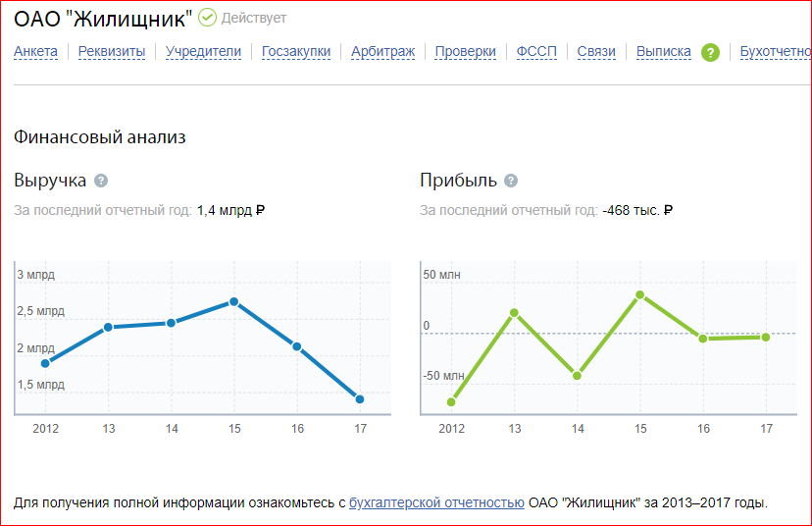Click the 2017 data point on revenue chart
Image resolution: width=812 pixels, height=526 pixels.
click(x=360, y=399)
